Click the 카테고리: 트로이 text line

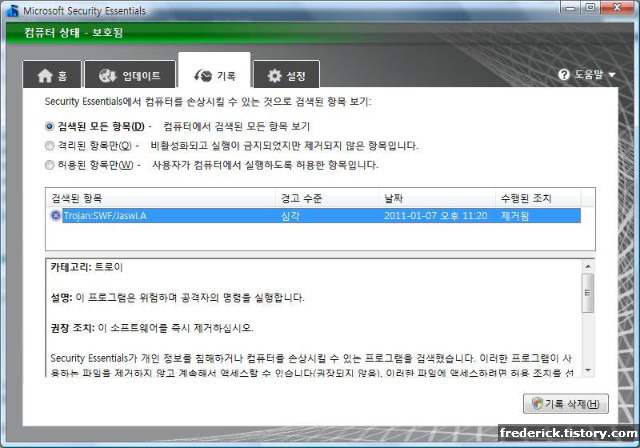86,267
